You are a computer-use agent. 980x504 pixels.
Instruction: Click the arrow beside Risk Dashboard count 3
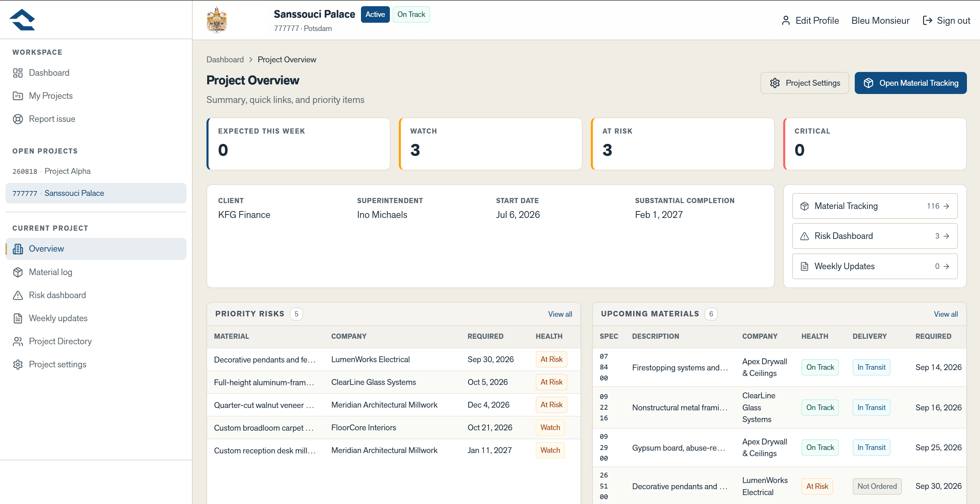point(946,236)
